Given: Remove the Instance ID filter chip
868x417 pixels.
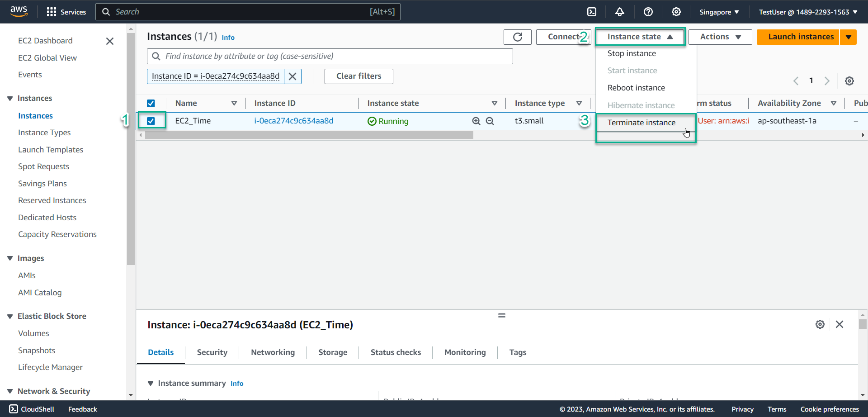Looking at the screenshot, I should pyautogui.click(x=292, y=76).
